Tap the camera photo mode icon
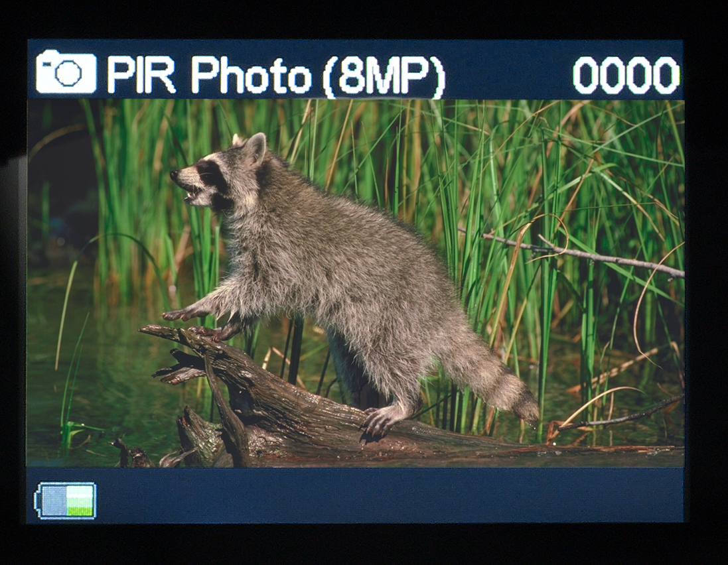728x565 pixels. 66,72
